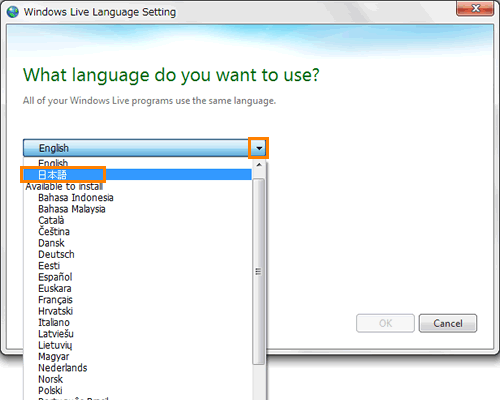Close the Language Setting window
This screenshot has width=500, height=400.
click(475, 8)
